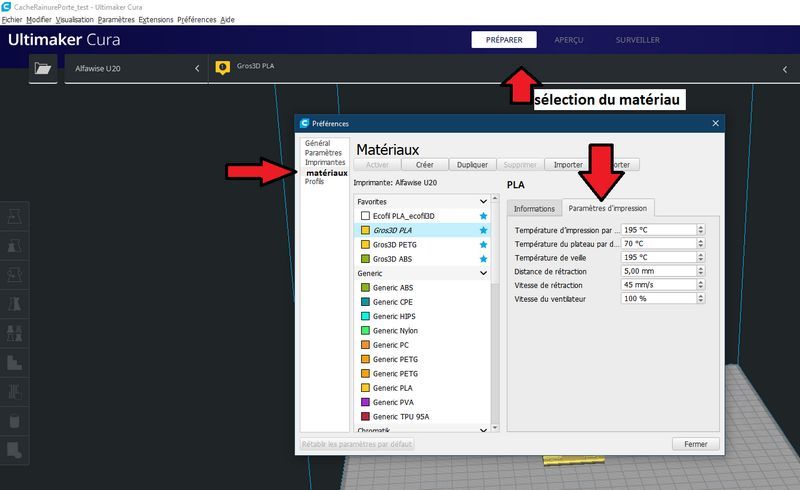This screenshot has width=800, height=490.
Task: Select Generic PVA material
Action: pos(422,402)
